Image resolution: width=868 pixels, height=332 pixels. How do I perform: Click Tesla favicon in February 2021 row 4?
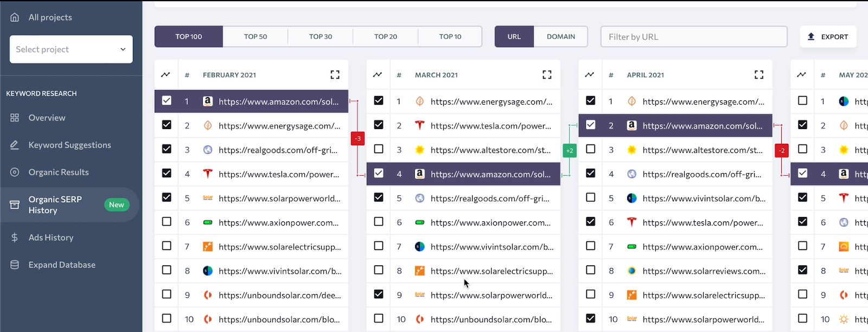(x=207, y=174)
